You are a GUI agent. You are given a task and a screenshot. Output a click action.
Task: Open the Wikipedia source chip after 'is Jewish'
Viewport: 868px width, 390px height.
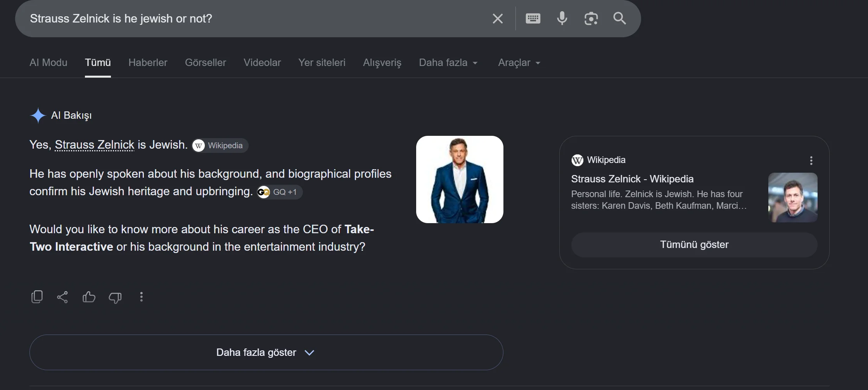[x=220, y=146]
